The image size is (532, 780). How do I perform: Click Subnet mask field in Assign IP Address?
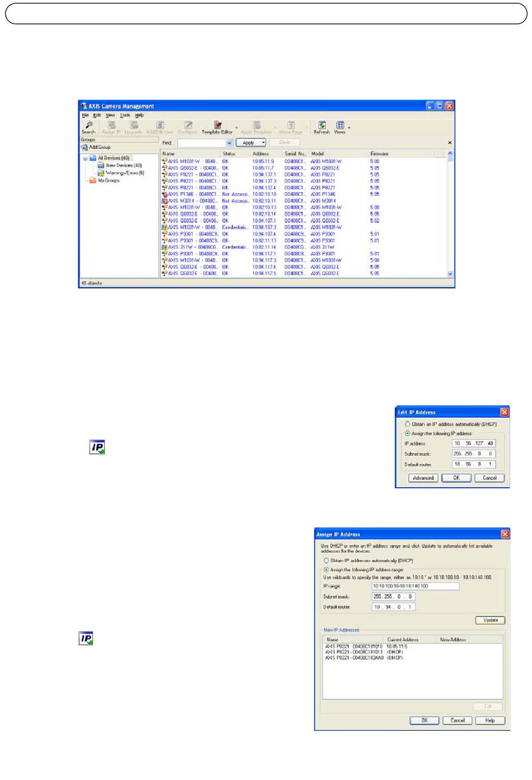394,597
